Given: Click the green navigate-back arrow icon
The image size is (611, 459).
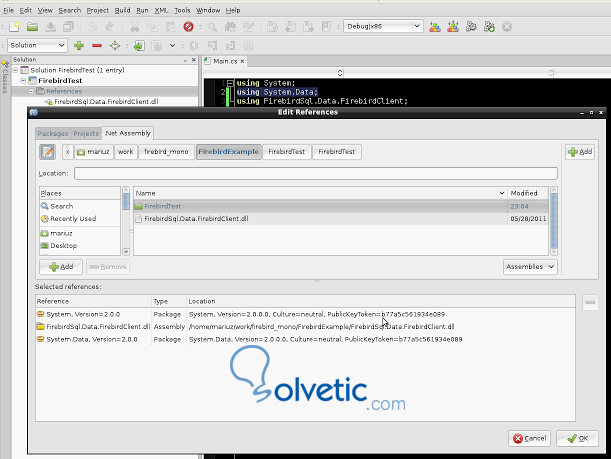Looking at the screenshot, I should pyautogui.click(x=139, y=46).
